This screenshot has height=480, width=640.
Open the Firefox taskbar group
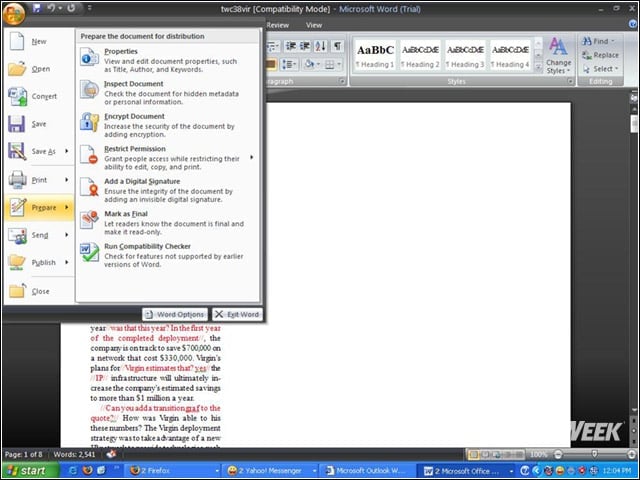pyautogui.click(x=174, y=471)
